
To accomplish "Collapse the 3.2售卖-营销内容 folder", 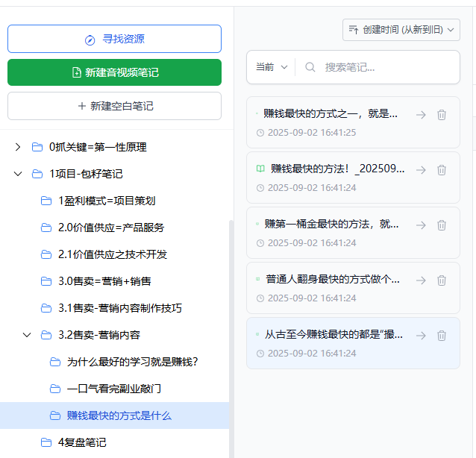I will click(x=27, y=335).
